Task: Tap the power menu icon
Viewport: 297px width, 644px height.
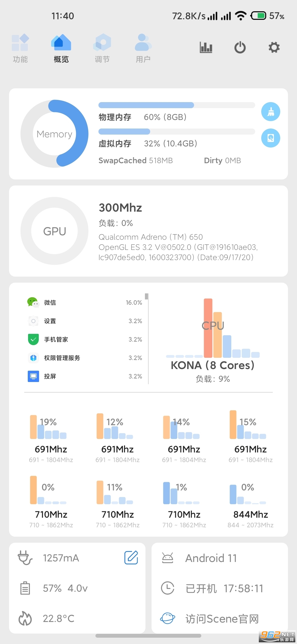Action: click(x=240, y=47)
